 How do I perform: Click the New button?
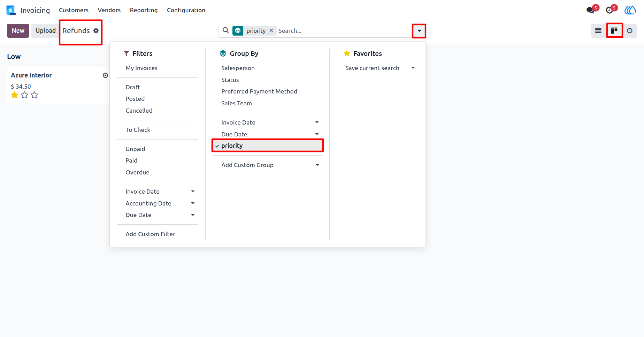coord(18,31)
